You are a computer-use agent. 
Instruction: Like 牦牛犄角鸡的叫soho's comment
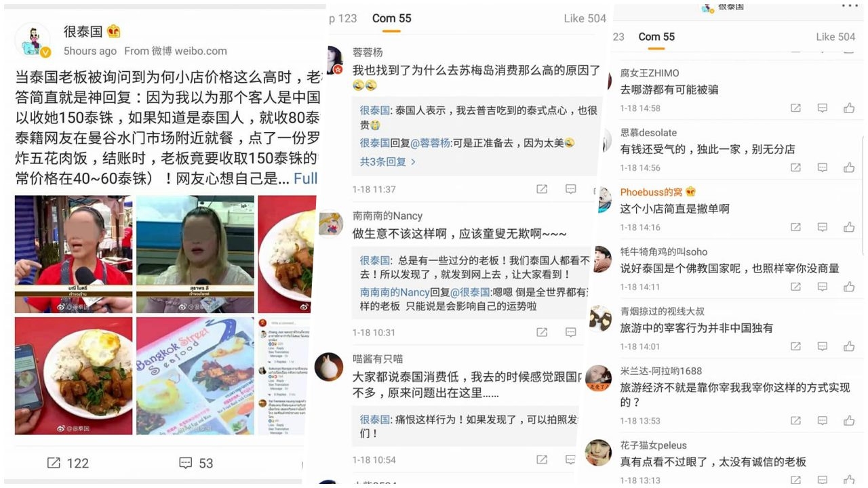(x=849, y=287)
